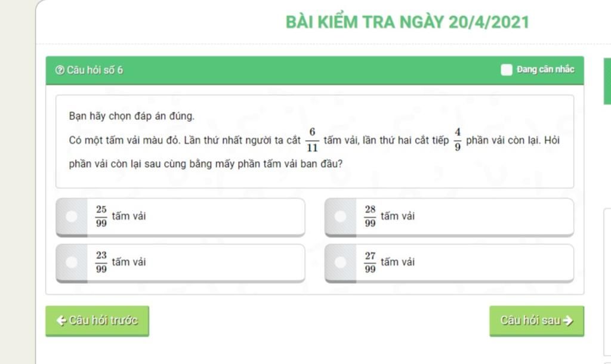Click the question mark icon beside Câu hỏi số 6
611x364 pixels.
(x=60, y=70)
